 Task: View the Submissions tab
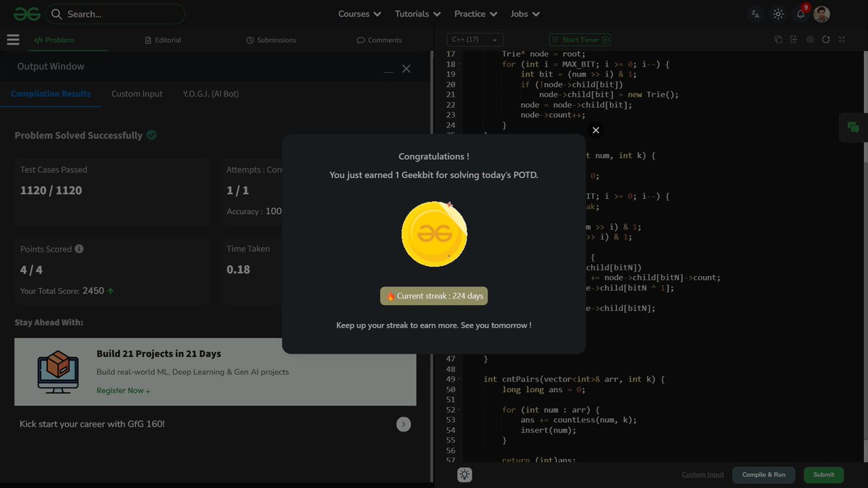tap(276, 40)
